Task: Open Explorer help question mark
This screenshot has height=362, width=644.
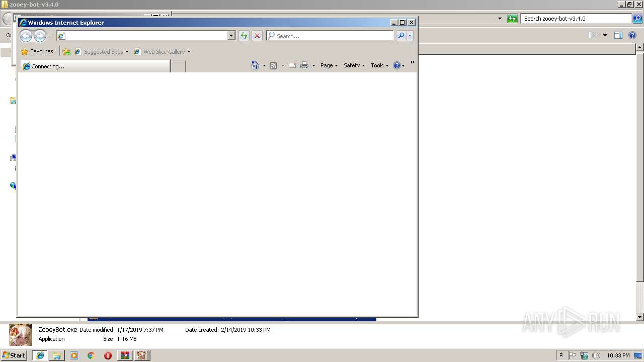Action: click(x=633, y=35)
